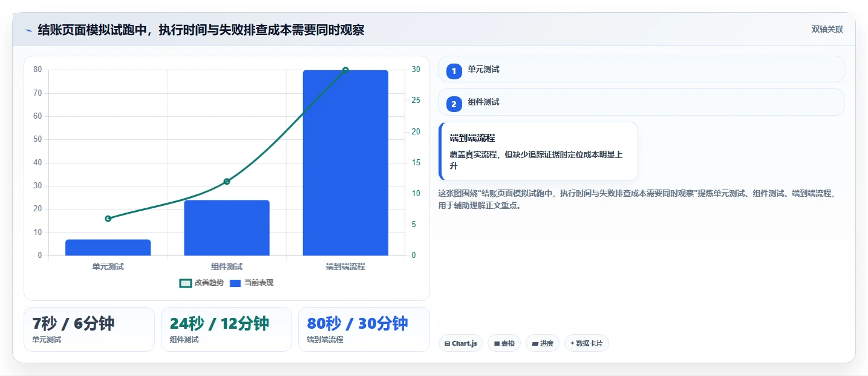
Task: Click the number 1 step badge
Action: point(454,71)
